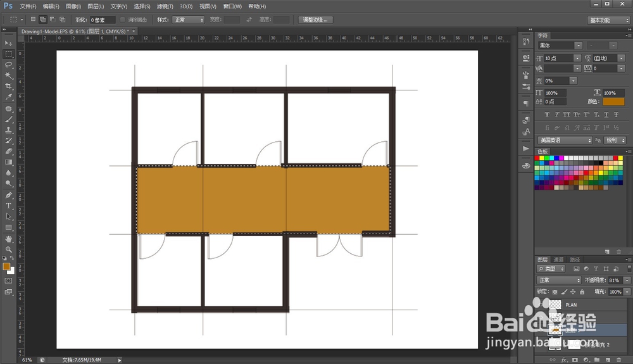Click the PLAN layer thumbnail
633x364 pixels.
(556, 305)
